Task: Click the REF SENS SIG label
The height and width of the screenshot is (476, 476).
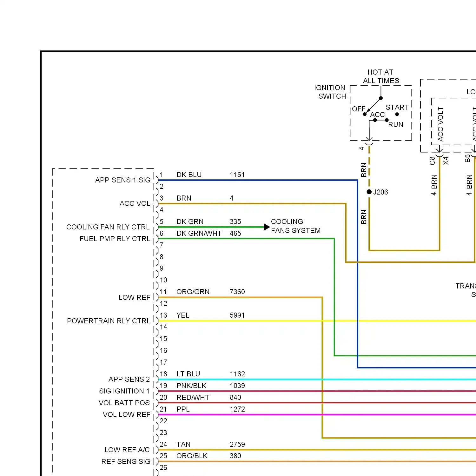Action: point(125,461)
